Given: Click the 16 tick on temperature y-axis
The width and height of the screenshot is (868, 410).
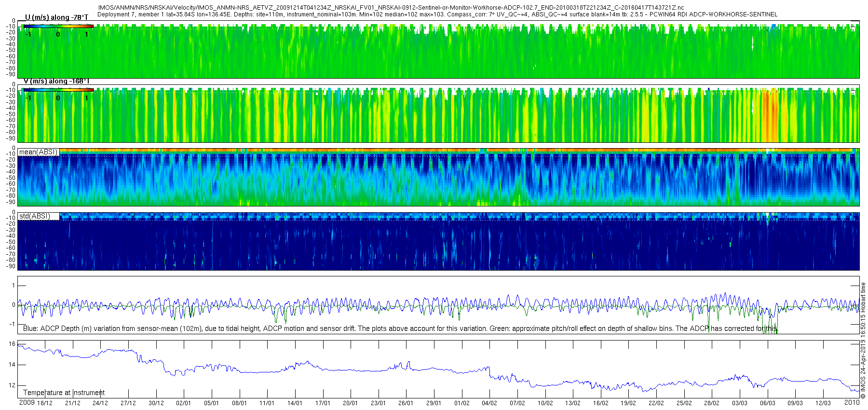Looking at the screenshot, I should (x=12, y=344).
